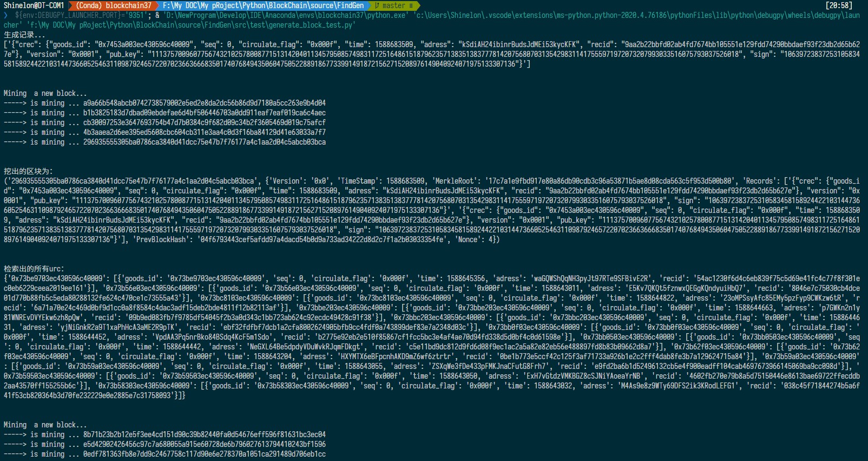Click the F:\My DOC\...\FindGen path segment
868x461 pixels.
[264, 5]
